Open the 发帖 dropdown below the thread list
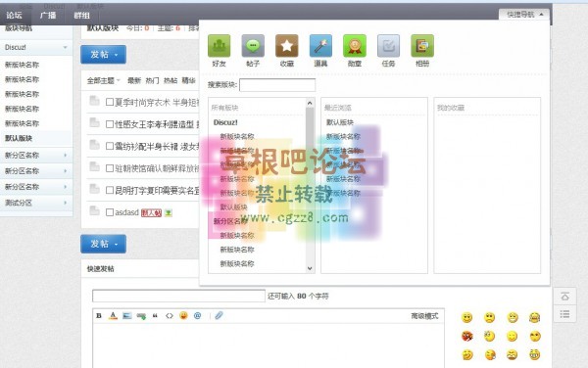 click(103, 244)
